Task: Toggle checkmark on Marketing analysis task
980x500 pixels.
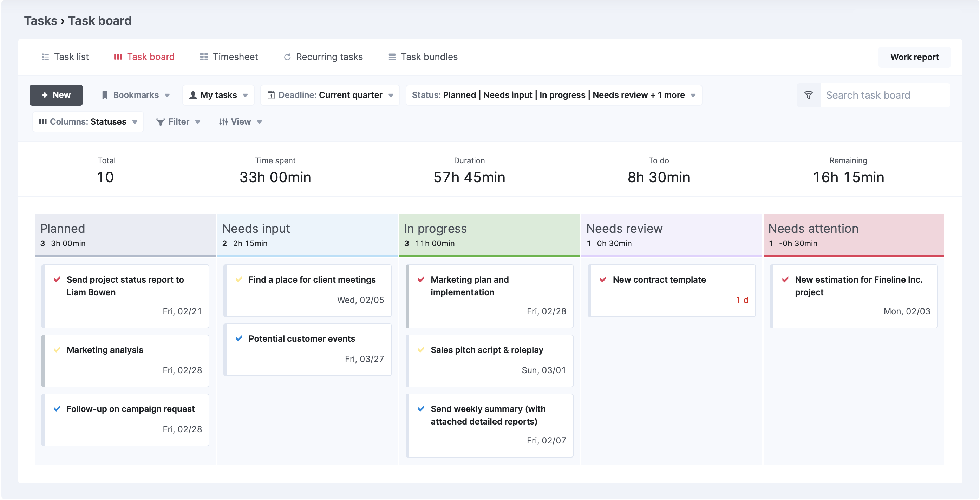Action: coord(57,350)
